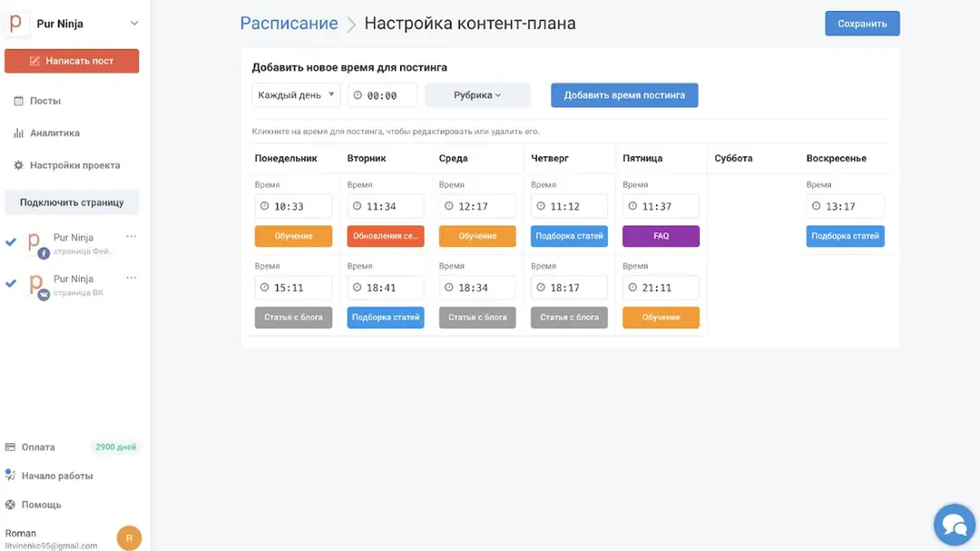Viewport: 980px width, 551px height.
Task: Click the bar chart icon beside Аналитика
Action: pos(19,133)
